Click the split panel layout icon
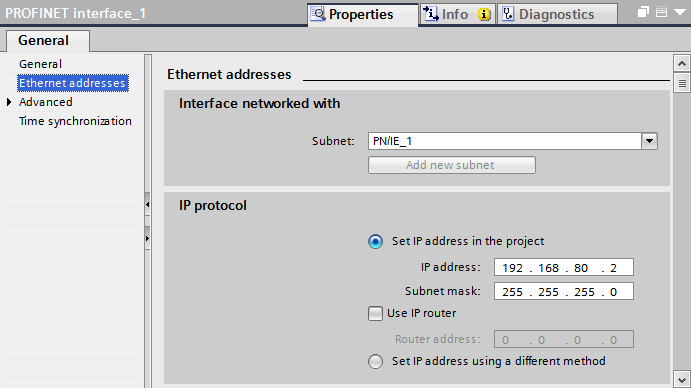The height and width of the screenshot is (388, 691). pos(661,12)
